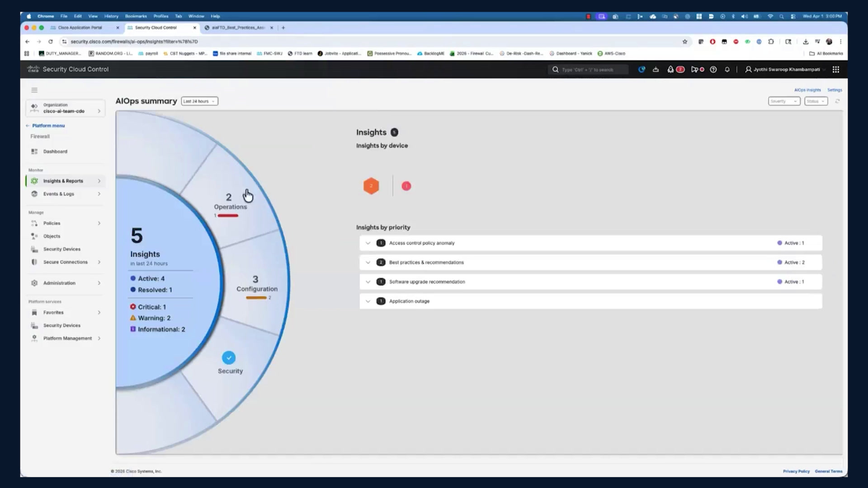Screen dimensions: 868x488
Task: Open Policies in the Manage section
Action: pos(66,223)
